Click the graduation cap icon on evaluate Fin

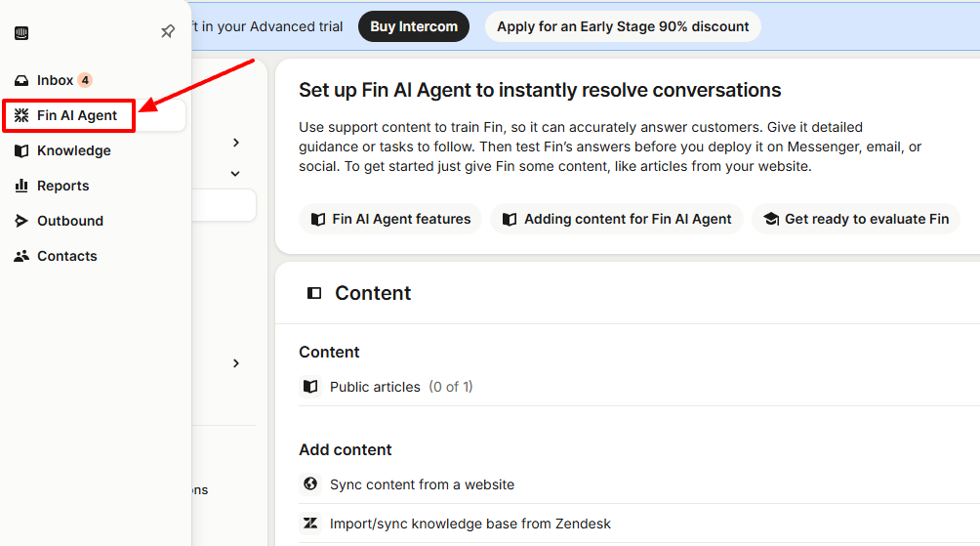[x=771, y=219]
